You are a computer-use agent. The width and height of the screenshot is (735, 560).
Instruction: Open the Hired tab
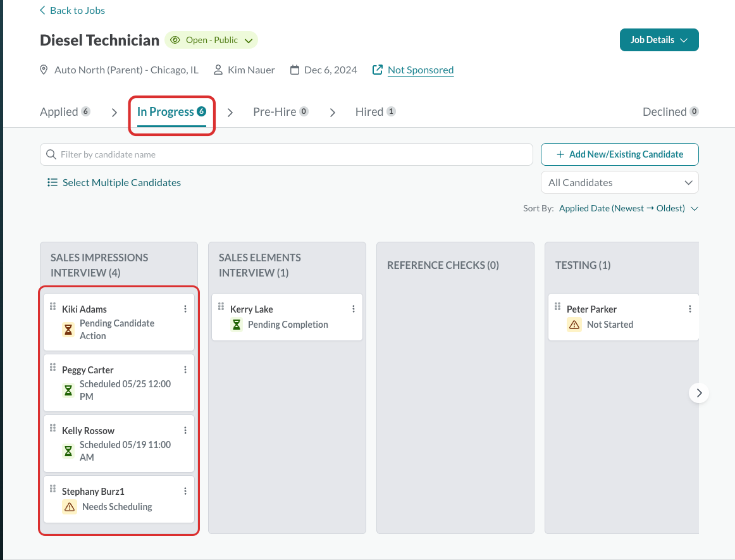click(375, 111)
